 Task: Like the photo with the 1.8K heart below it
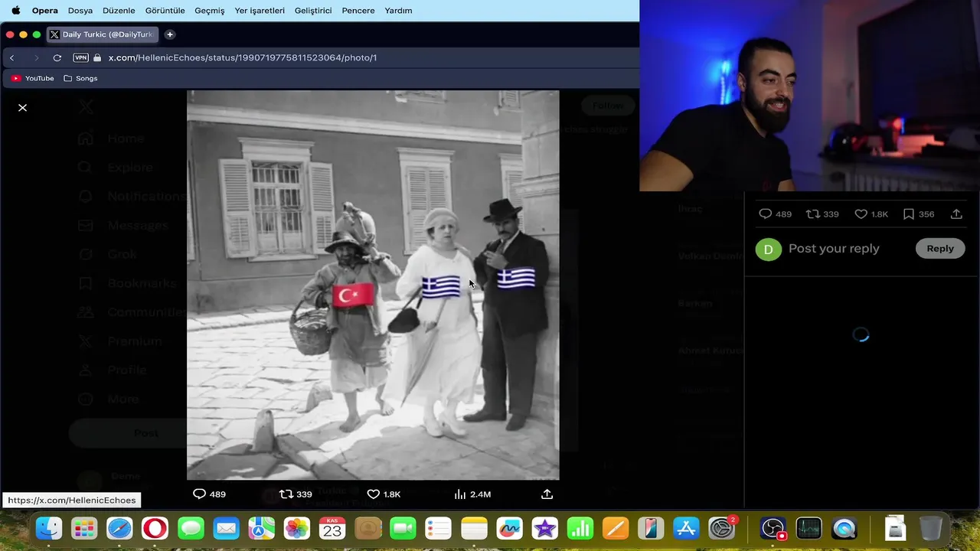coord(384,494)
